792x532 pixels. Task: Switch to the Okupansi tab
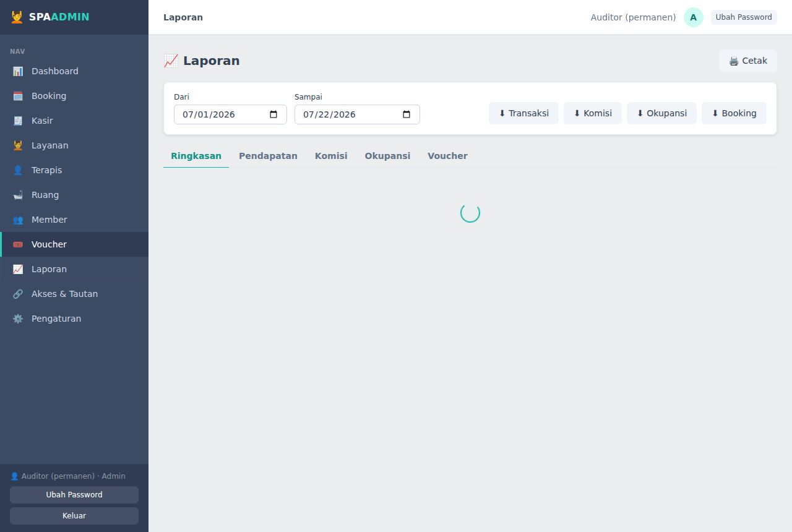387,156
